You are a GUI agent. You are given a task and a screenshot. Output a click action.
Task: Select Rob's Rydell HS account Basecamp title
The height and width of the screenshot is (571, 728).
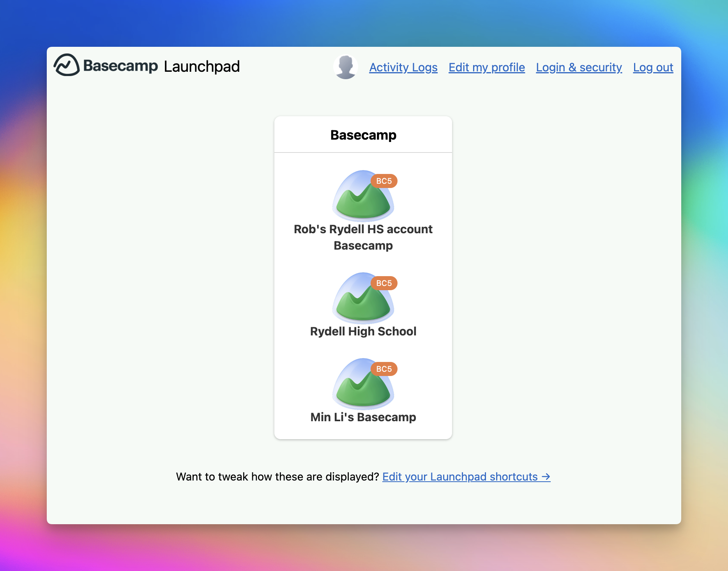(363, 237)
